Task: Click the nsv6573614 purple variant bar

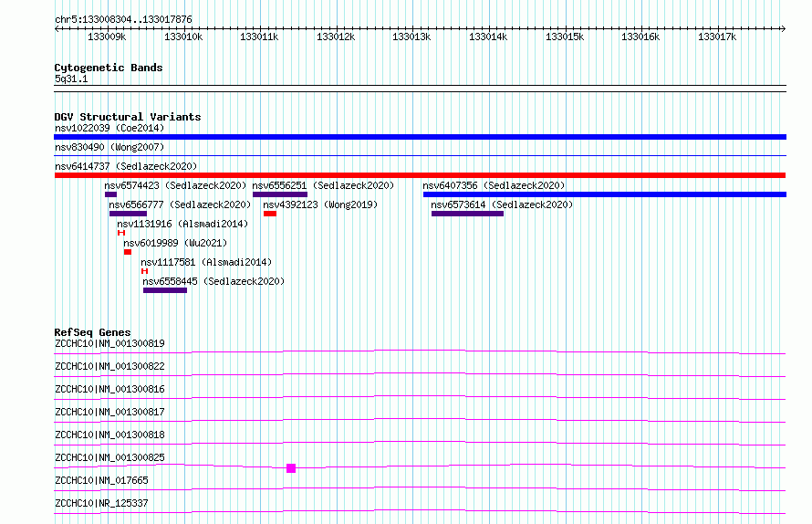Action: pyautogui.click(x=468, y=214)
